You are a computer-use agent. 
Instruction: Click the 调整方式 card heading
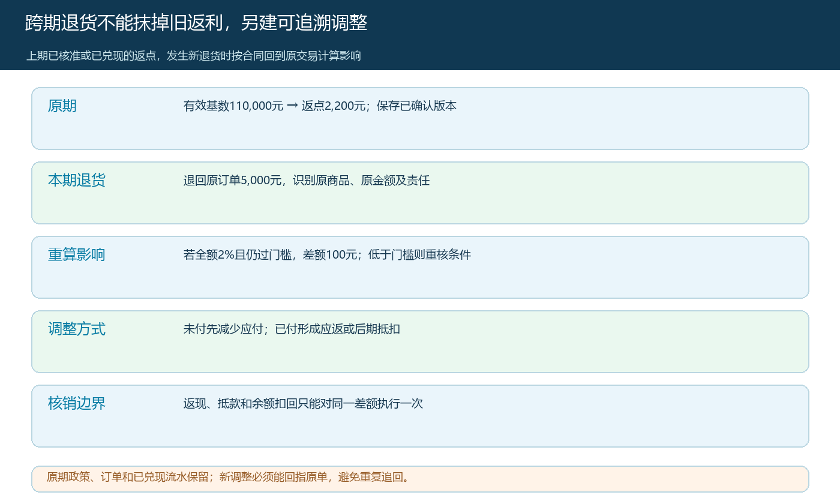77,329
